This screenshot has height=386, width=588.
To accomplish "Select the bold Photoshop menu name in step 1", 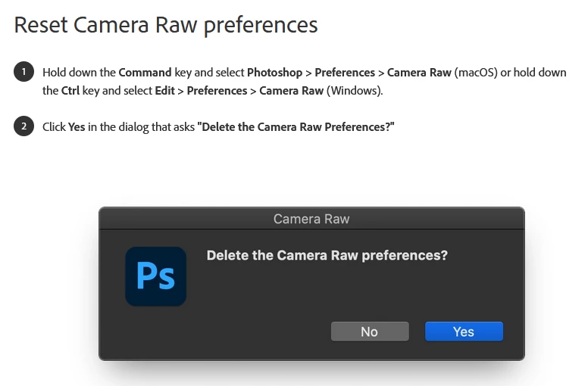I will click(274, 73).
